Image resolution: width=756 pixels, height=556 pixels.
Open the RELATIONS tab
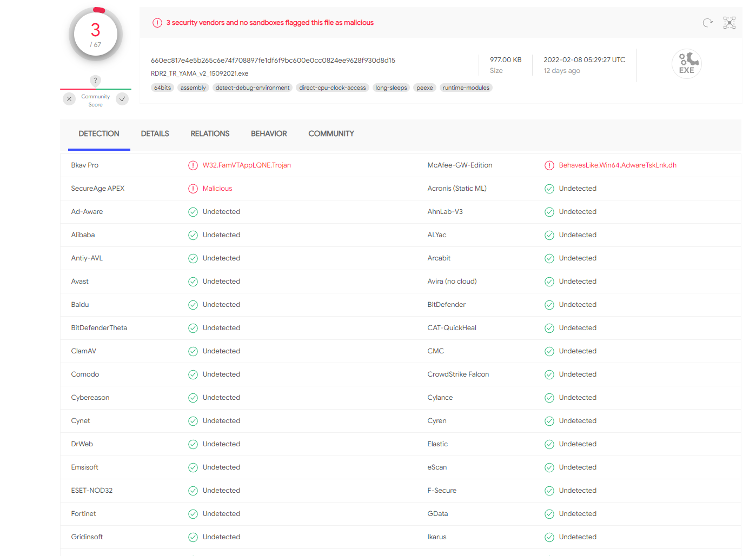(x=210, y=133)
